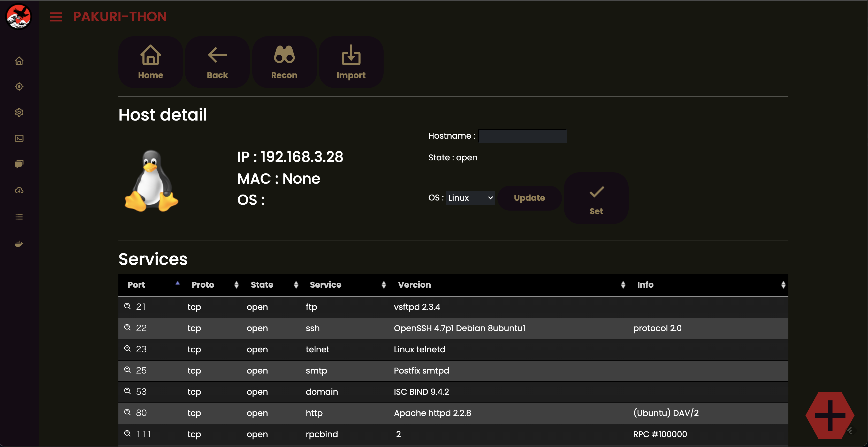Click the 'Host detail' heading
The image size is (868, 447).
pos(163,115)
